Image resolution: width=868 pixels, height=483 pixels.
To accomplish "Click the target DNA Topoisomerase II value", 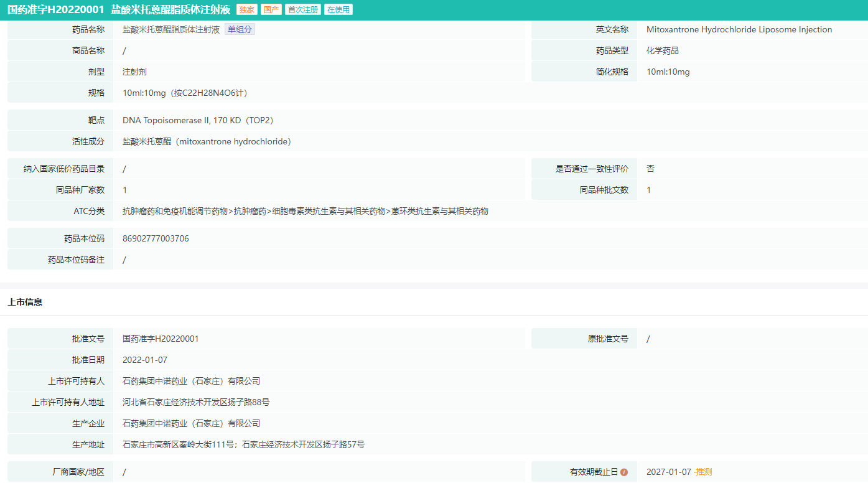I will (198, 120).
